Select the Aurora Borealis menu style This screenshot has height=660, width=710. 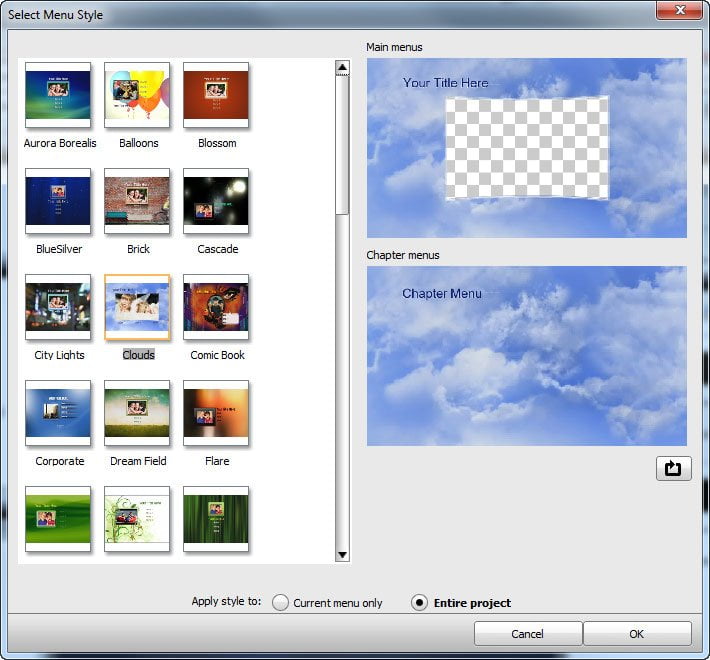pyautogui.click(x=58, y=95)
